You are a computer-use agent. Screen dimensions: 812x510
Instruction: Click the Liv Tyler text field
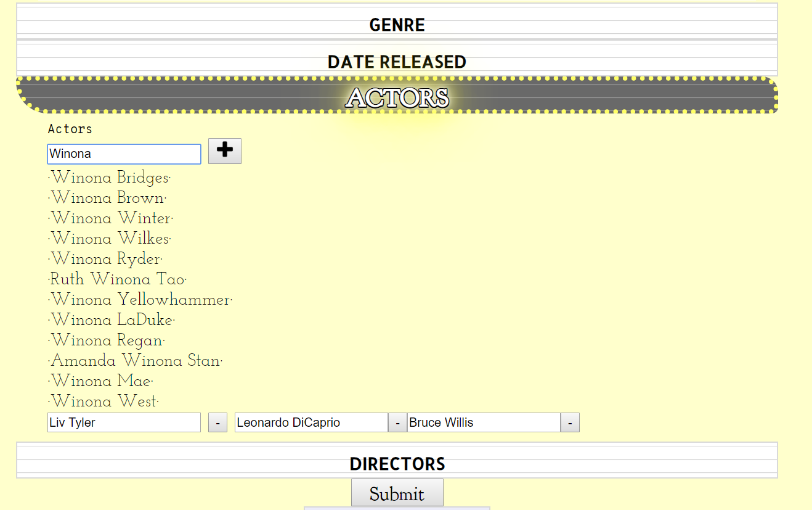(124, 423)
